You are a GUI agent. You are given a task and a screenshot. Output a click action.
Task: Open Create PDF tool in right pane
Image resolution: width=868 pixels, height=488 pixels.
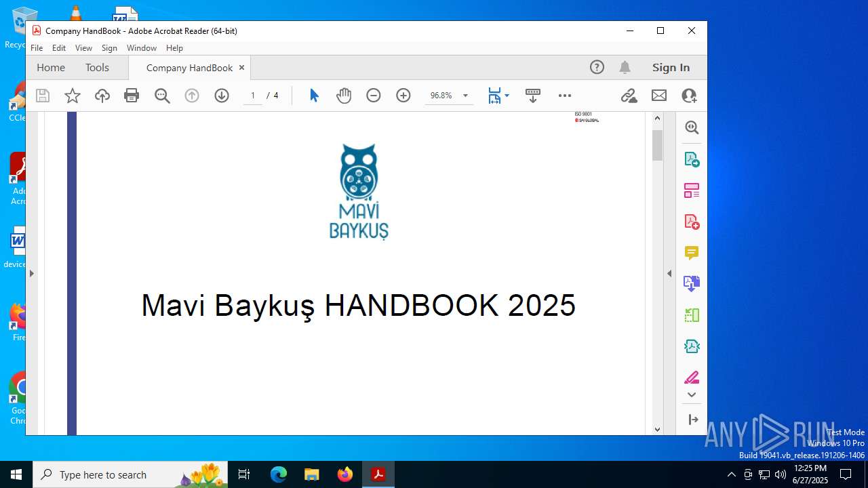[692, 222]
